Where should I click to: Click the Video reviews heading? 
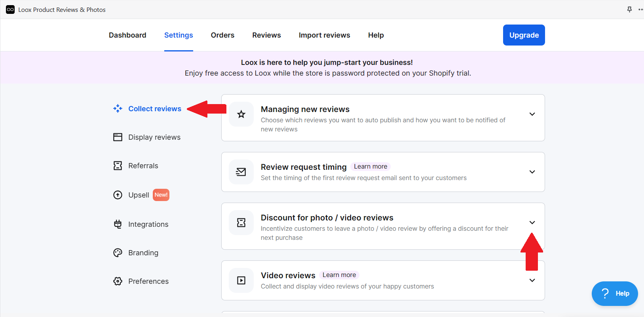[288, 275]
